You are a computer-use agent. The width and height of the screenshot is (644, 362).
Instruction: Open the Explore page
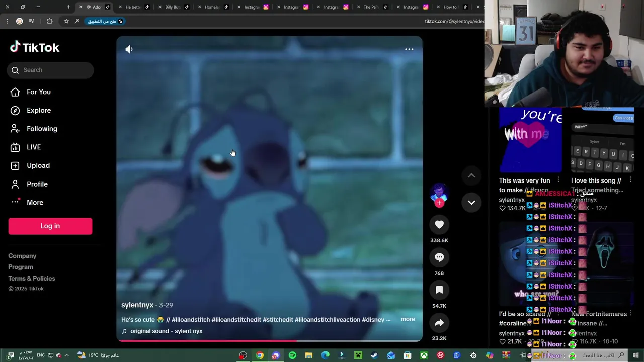(39, 111)
